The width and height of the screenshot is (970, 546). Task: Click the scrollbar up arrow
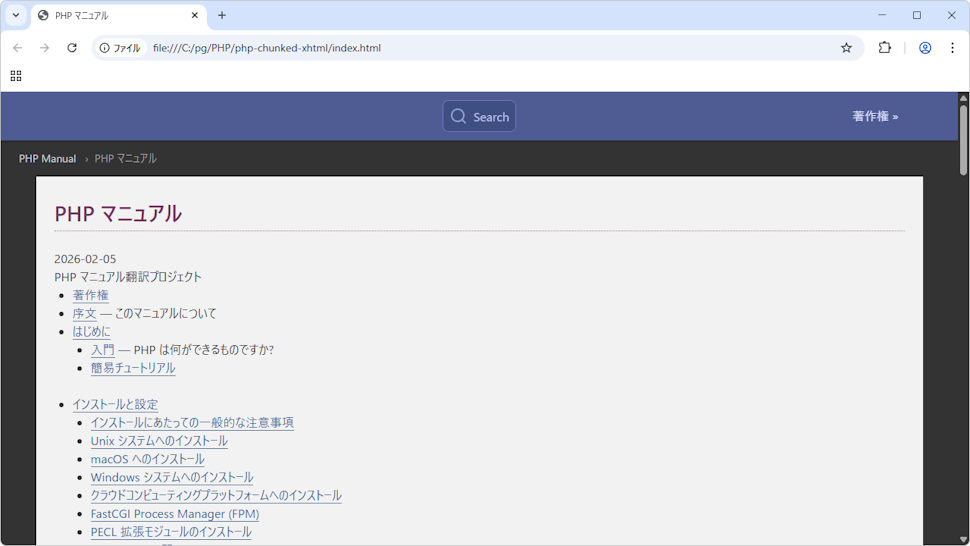pyautogui.click(x=963, y=98)
